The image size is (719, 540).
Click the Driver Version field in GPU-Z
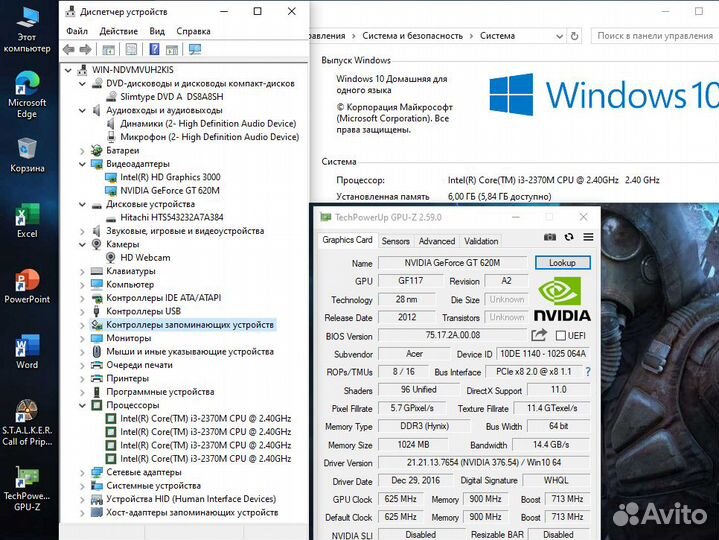tap(484, 463)
